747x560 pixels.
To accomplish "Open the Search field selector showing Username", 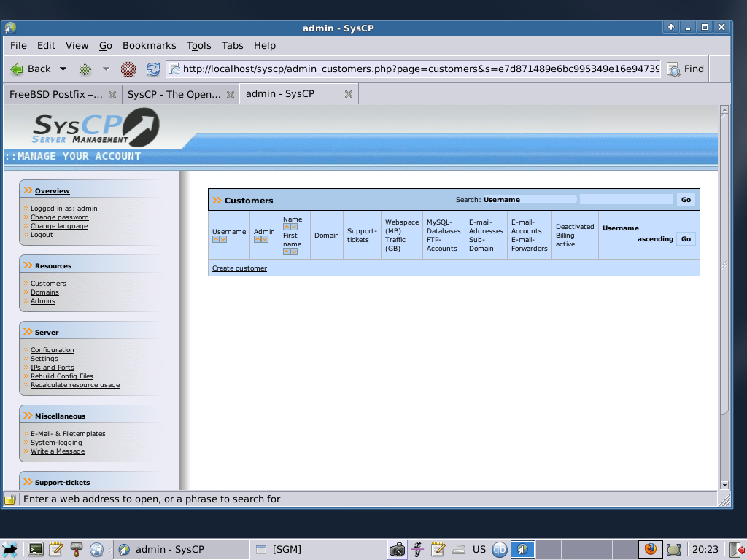I will click(x=530, y=200).
